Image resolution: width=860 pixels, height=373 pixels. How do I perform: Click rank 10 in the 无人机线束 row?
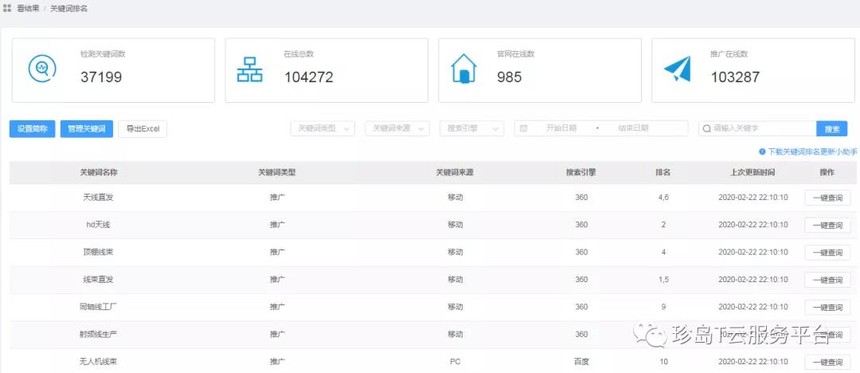click(664, 362)
